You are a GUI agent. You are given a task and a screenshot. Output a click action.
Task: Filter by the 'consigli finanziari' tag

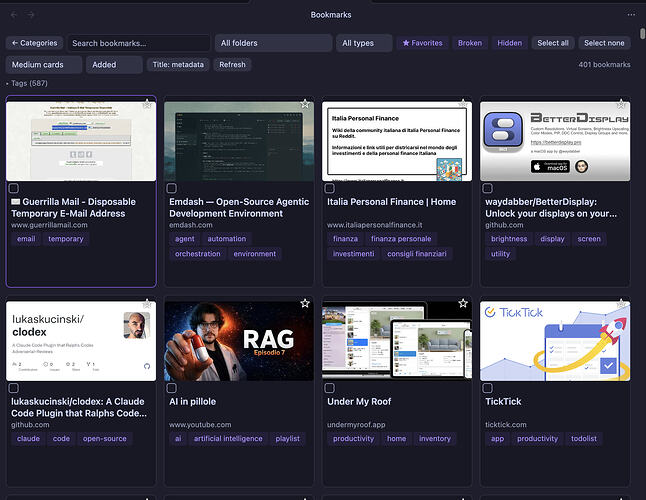[417, 254]
